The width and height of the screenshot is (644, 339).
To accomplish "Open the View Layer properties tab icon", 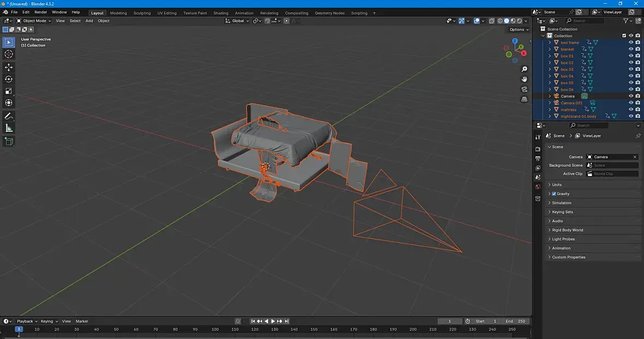I will click(x=538, y=168).
